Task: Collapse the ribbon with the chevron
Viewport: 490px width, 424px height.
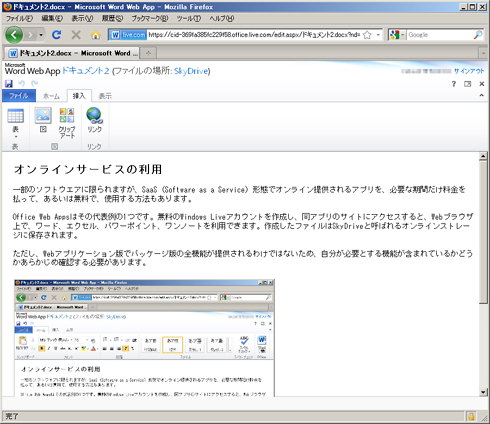Action: point(481,95)
